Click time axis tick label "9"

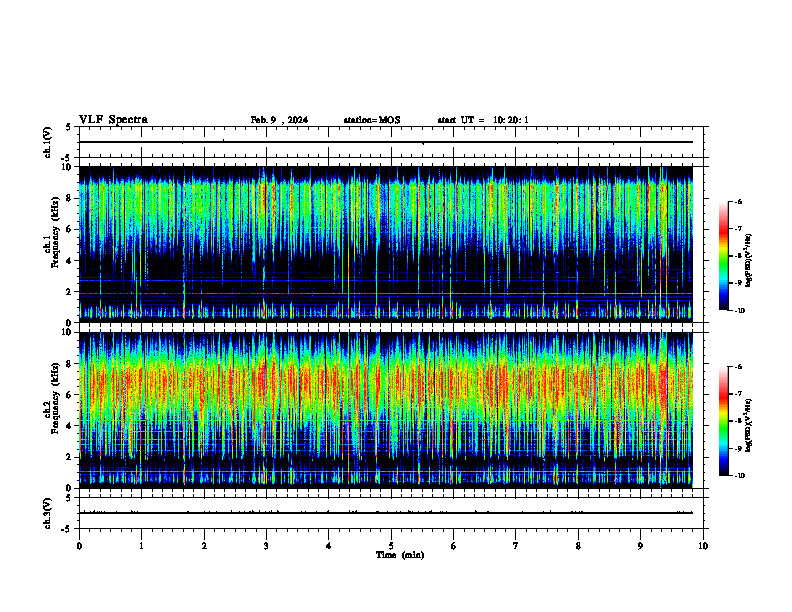pos(640,546)
